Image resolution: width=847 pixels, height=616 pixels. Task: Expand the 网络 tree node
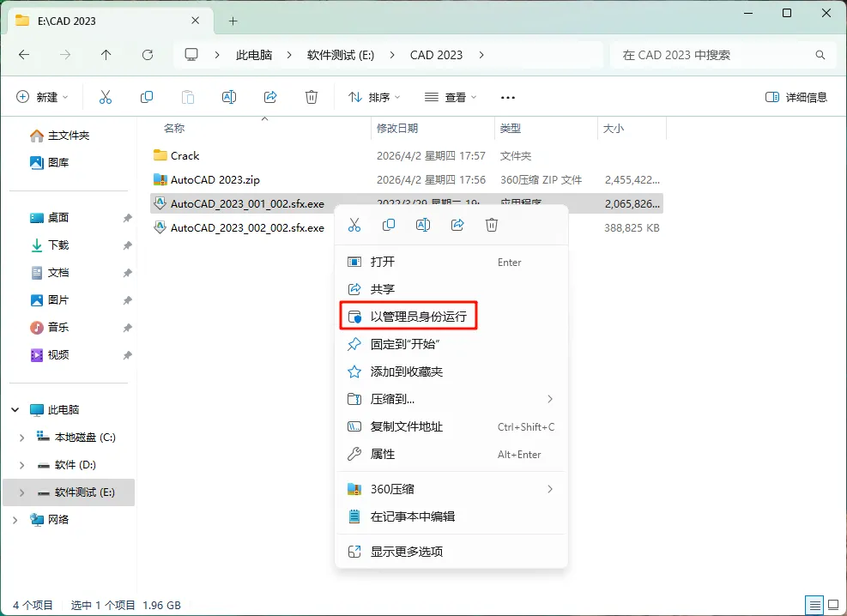click(x=15, y=520)
